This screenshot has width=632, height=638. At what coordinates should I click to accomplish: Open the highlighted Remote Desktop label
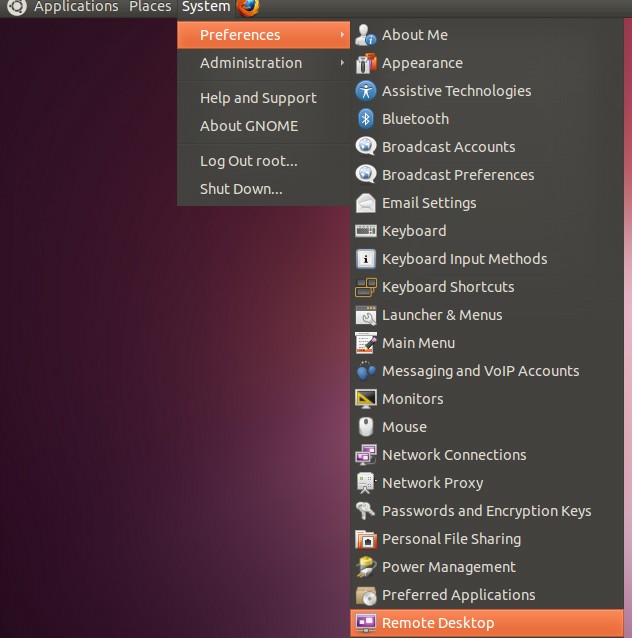click(438, 623)
